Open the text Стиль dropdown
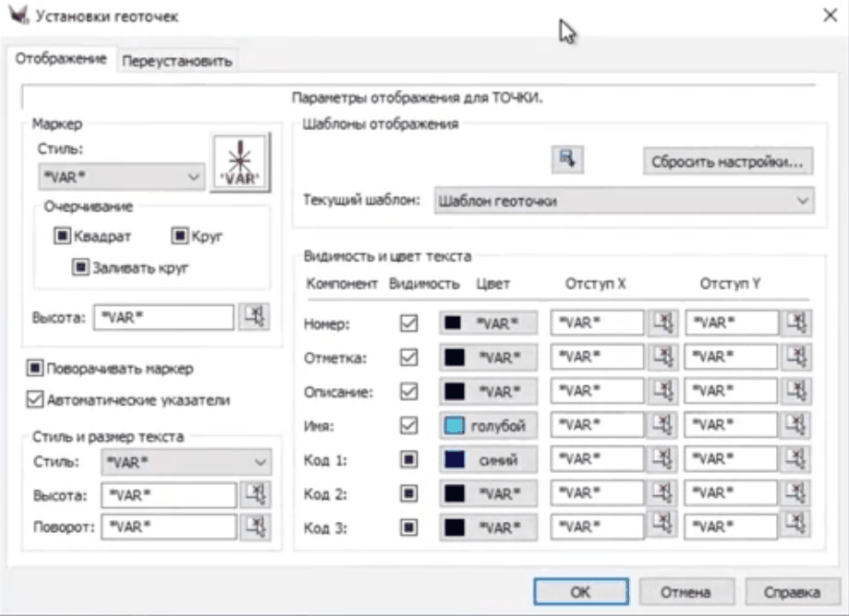The image size is (849, 616). 186,462
